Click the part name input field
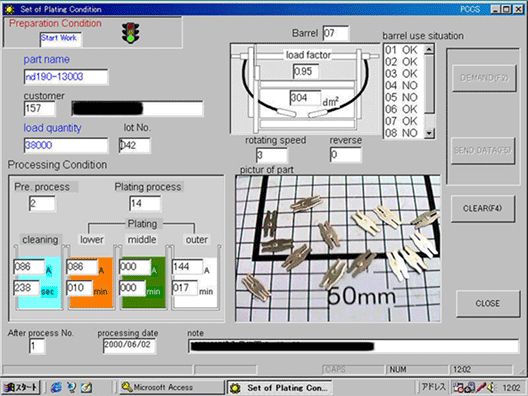The width and height of the screenshot is (528, 396). pyautogui.click(x=66, y=77)
